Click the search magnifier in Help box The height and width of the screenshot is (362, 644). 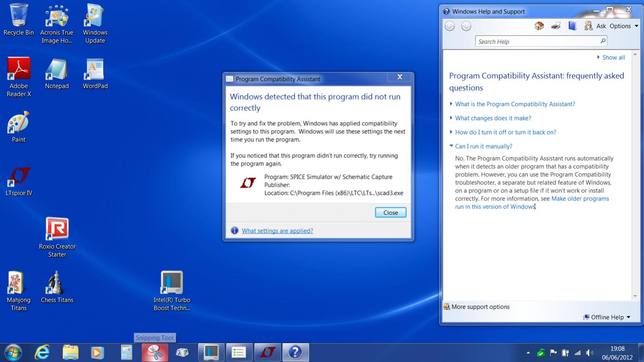tap(603, 41)
